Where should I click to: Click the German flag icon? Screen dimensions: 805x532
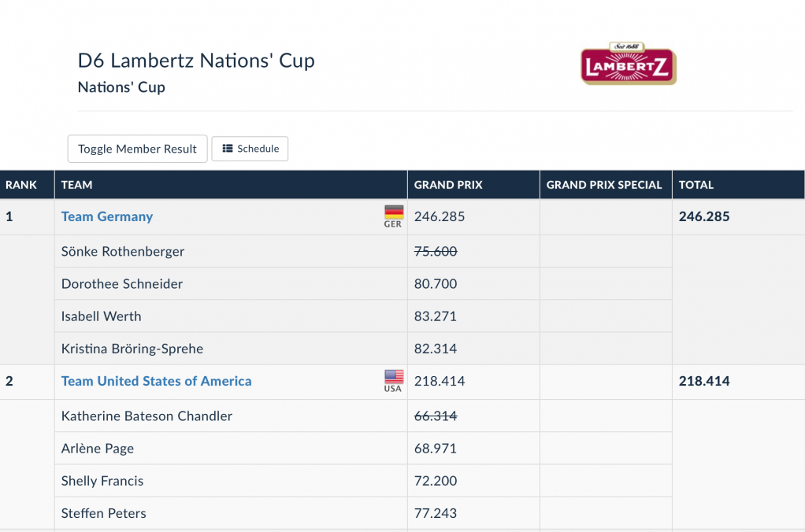tap(393, 212)
